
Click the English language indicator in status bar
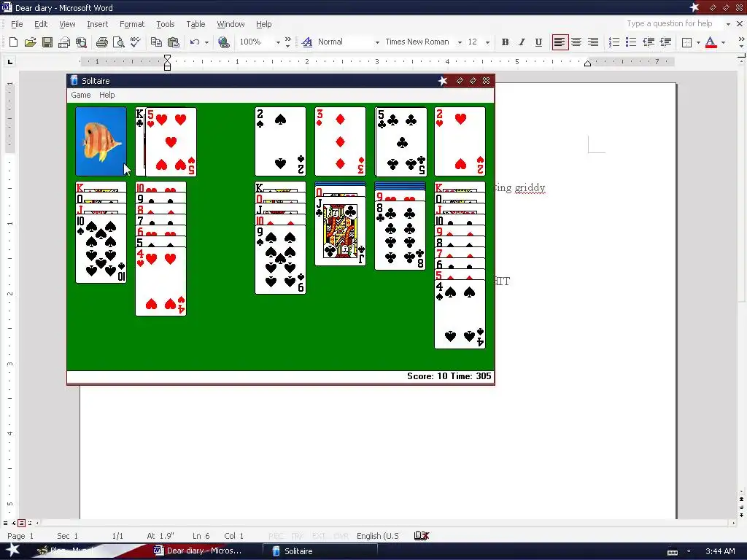(378, 536)
